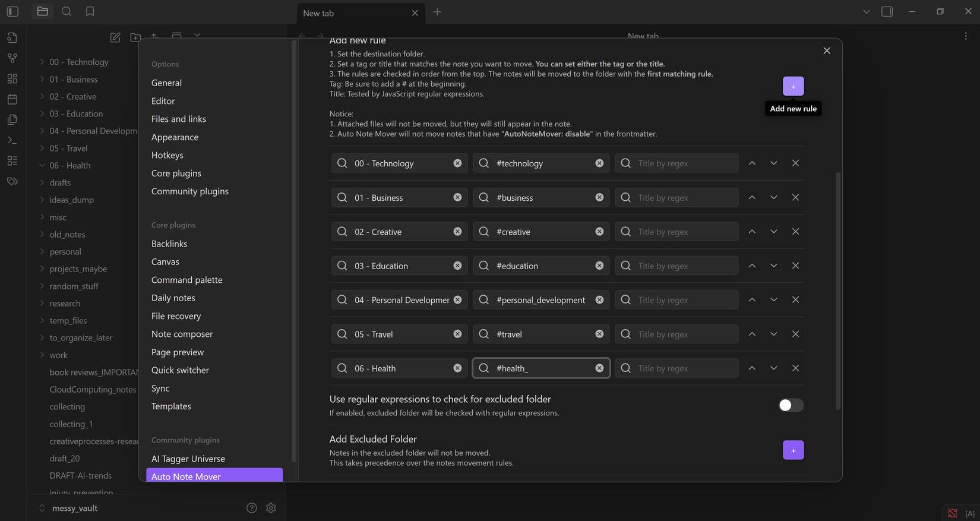Expand the research folder in sidebar
Viewport: 980px width, 521px height.
42,303
